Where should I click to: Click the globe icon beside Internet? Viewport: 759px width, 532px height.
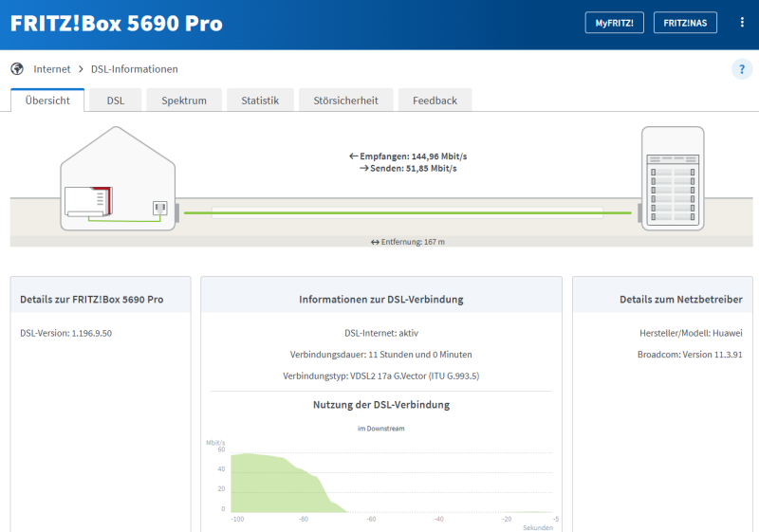[x=17, y=69]
